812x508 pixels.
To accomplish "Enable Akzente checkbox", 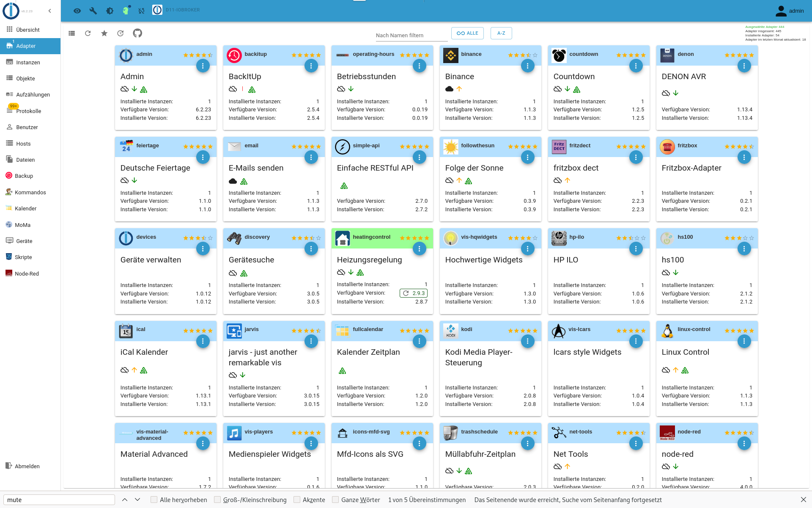I will [297, 500].
